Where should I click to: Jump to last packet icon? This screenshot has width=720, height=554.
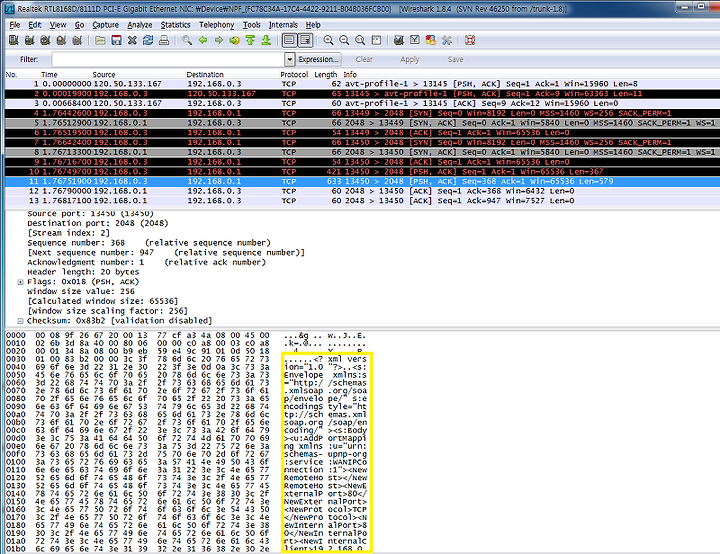click(266, 40)
